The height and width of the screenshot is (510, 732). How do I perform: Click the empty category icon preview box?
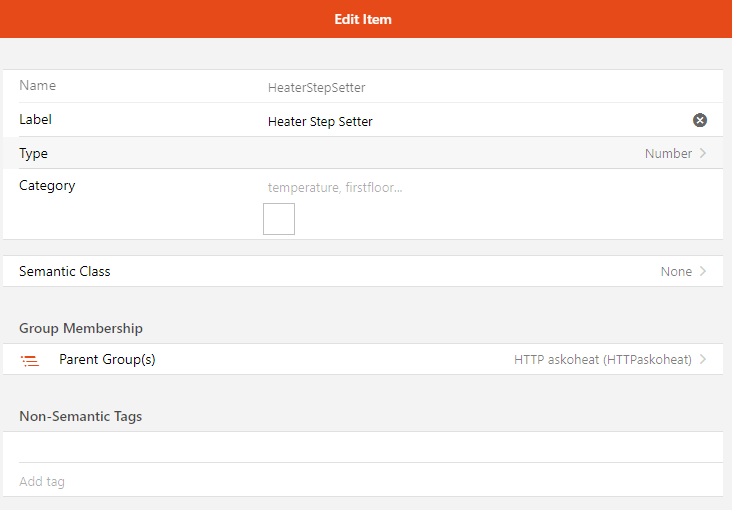tap(279, 219)
